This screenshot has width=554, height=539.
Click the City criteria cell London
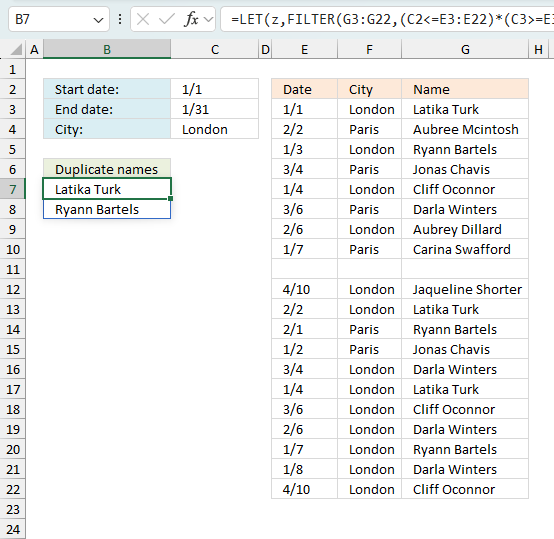point(214,130)
